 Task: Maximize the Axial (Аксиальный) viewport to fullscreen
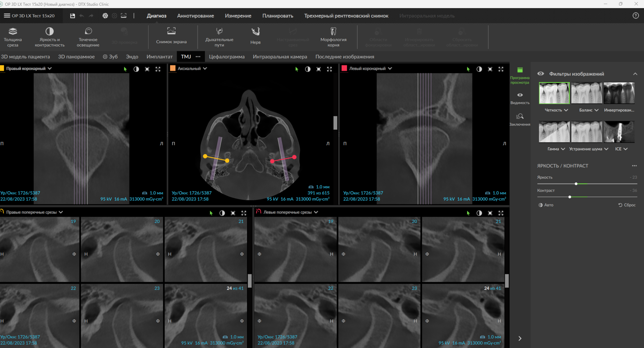(329, 69)
